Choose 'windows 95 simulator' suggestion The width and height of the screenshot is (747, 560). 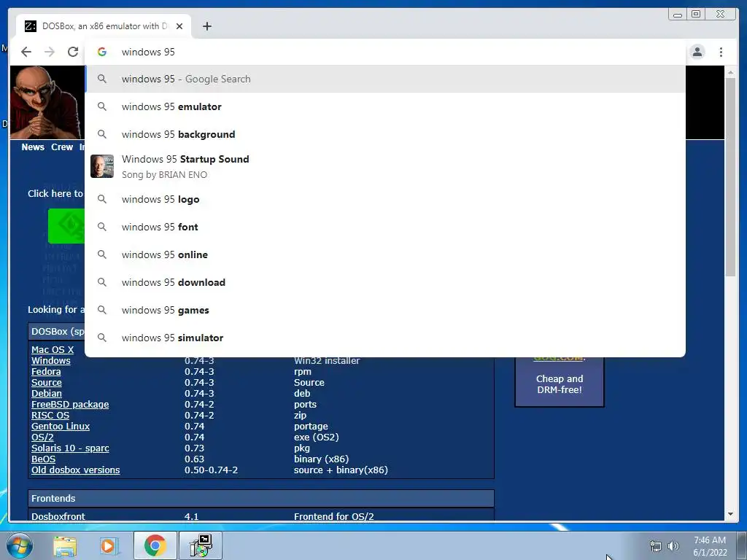tap(385, 338)
